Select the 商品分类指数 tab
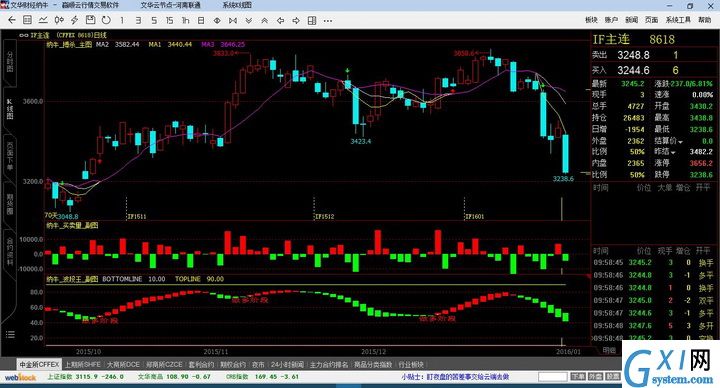720x388 pixels. (x=373, y=364)
